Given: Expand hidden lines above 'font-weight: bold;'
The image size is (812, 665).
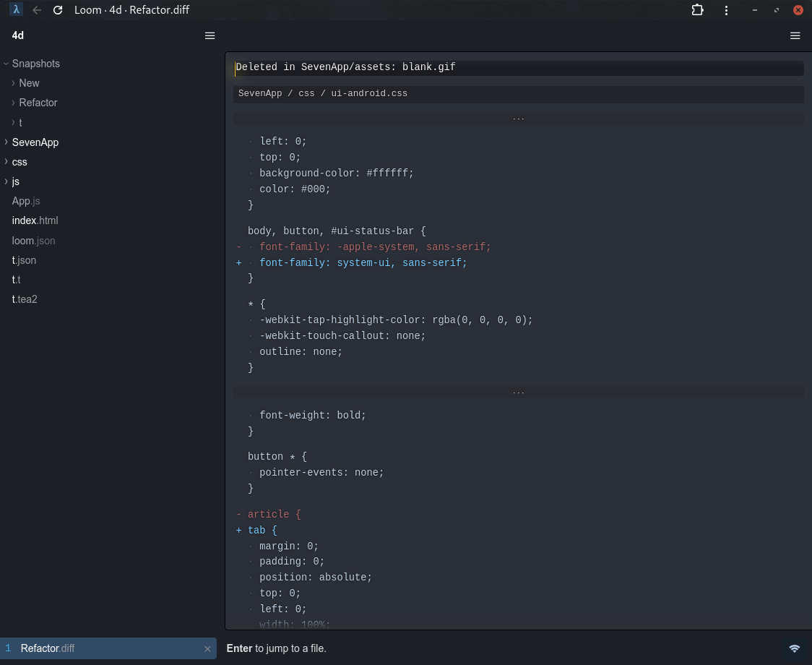Looking at the screenshot, I should 519,392.
